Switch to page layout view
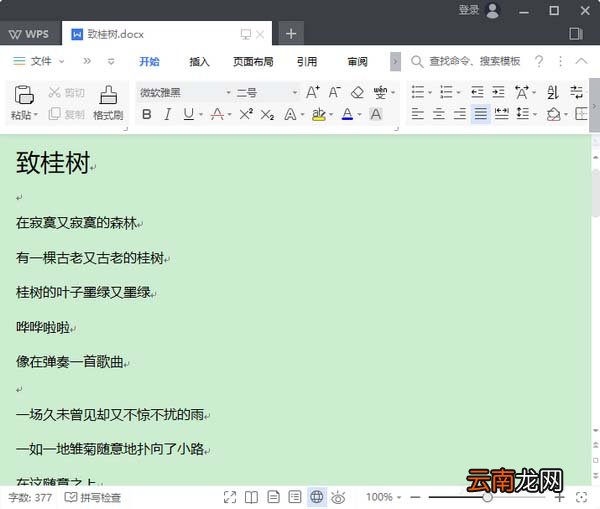The width and height of the screenshot is (600, 509). (273, 497)
